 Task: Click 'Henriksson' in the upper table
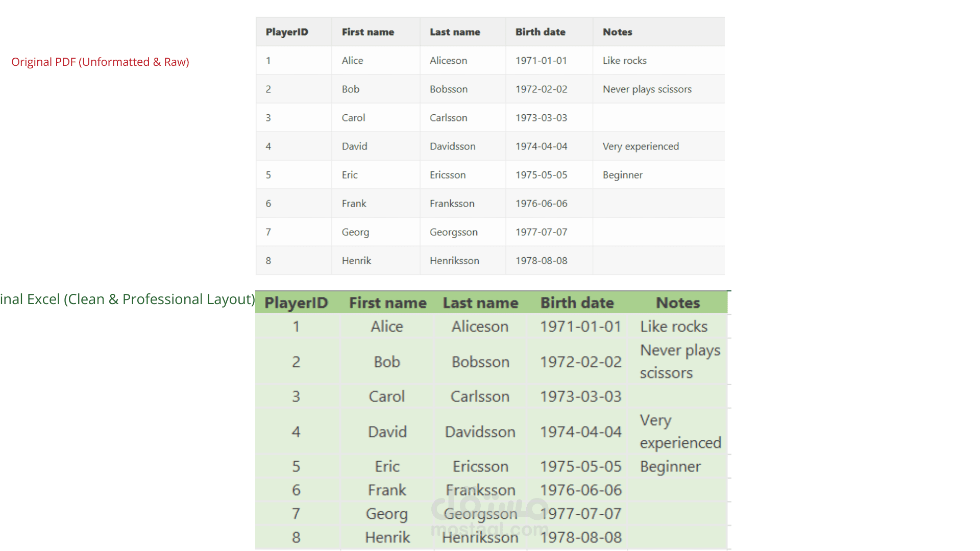coord(454,261)
